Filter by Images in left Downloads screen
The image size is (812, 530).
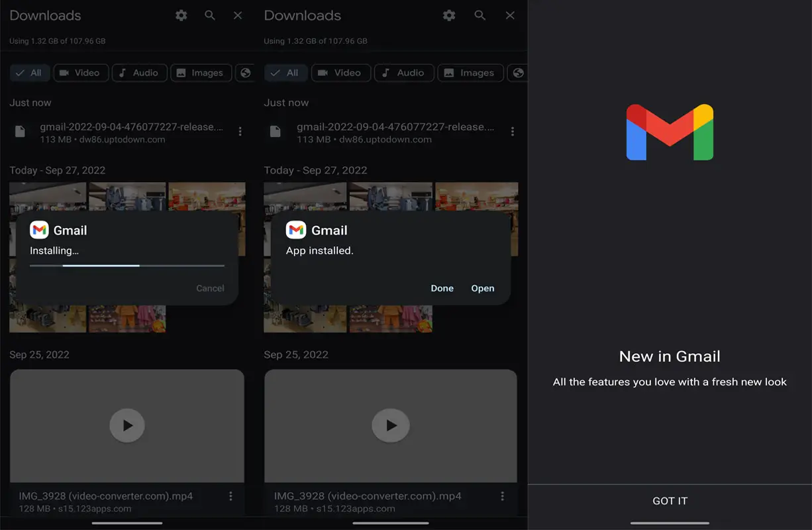coord(201,73)
